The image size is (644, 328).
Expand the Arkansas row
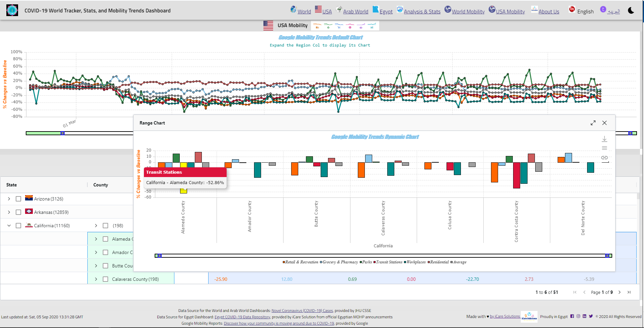pyautogui.click(x=9, y=212)
